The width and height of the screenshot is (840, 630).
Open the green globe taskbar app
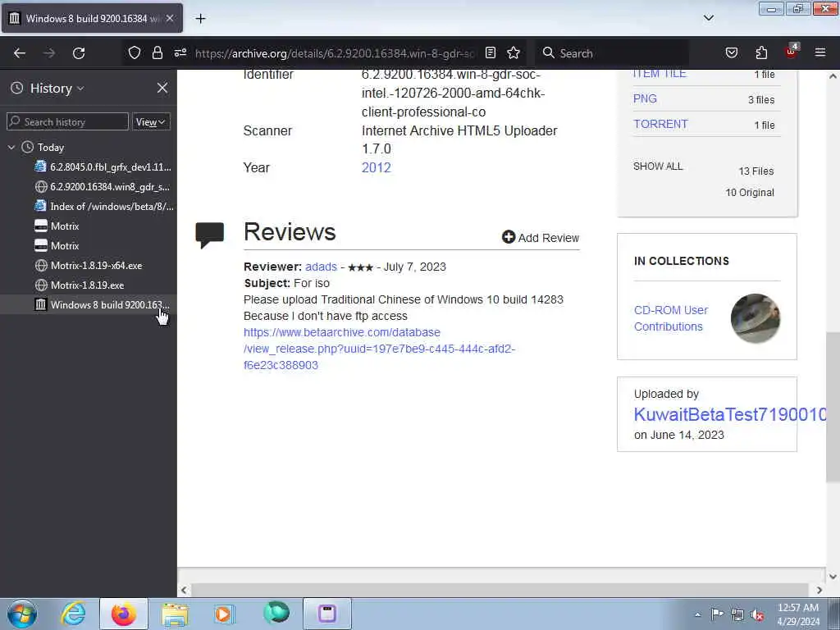click(x=276, y=613)
